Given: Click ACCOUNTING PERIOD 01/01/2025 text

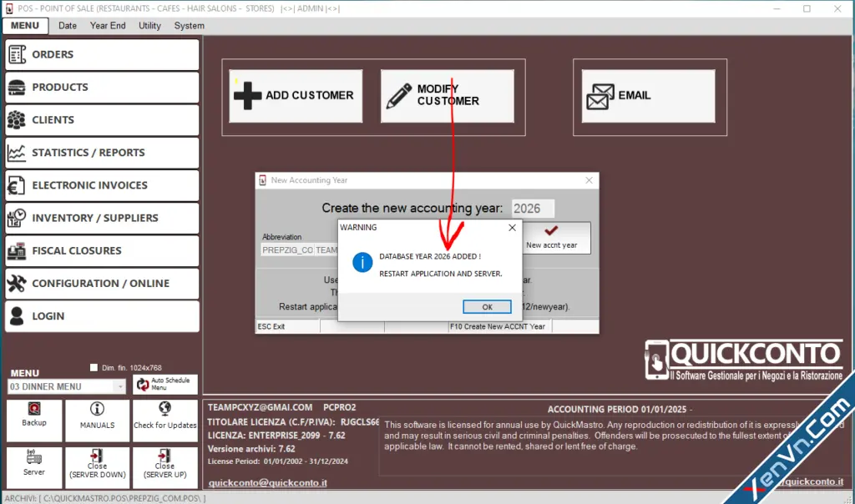Looking at the screenshot, I should click(620, 409).
